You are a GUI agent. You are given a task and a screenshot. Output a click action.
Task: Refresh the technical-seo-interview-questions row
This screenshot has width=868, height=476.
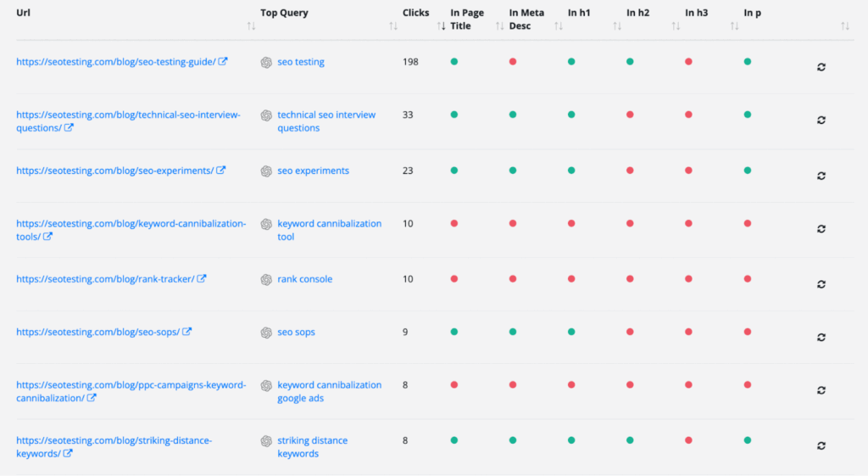coord(821,121)
